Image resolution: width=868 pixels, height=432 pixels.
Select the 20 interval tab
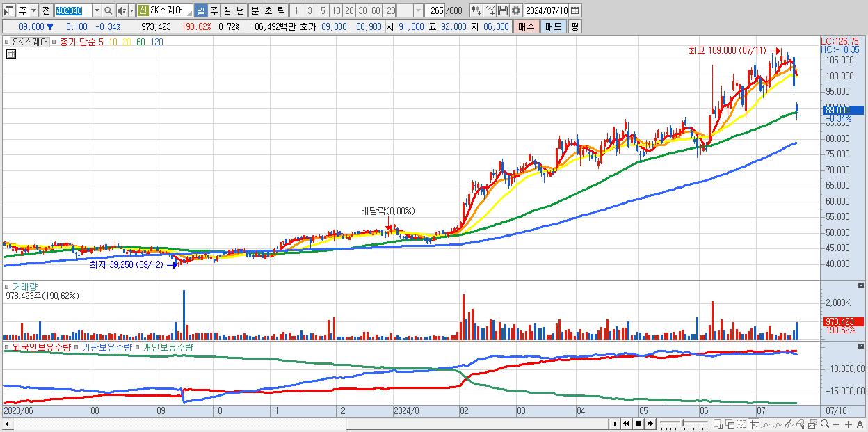(x=349, y=10)
